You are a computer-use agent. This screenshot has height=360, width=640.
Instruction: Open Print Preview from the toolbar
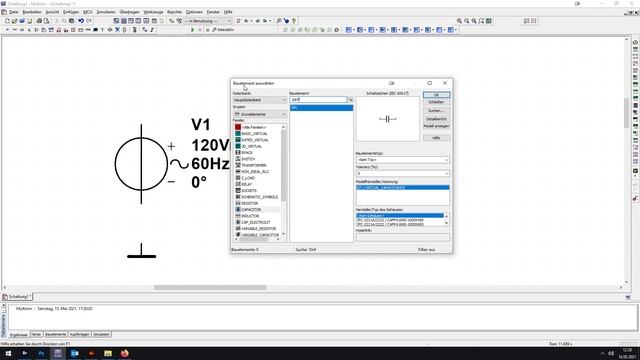(x=47, y=21)
